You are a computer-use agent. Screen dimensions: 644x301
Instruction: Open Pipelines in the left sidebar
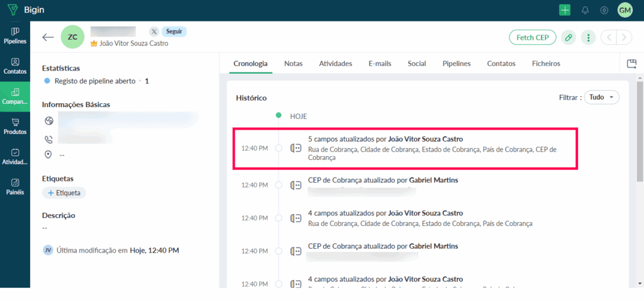[x=15, y=35]
